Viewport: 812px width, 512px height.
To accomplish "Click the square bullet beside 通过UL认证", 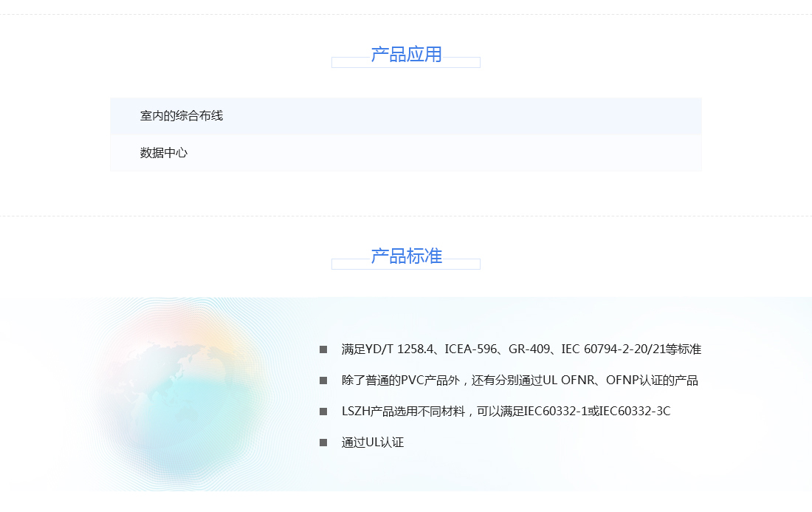I will point(323,443).
